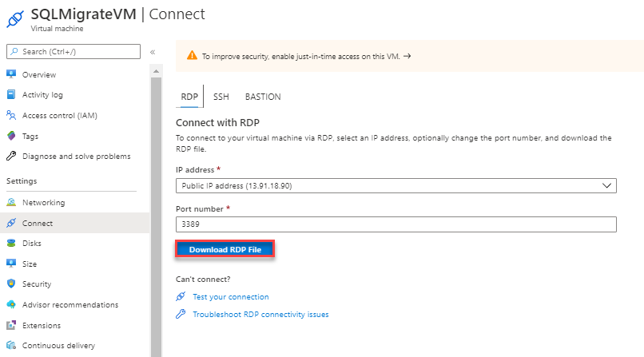644x357 pixels.
Task: Open Networking via its sidebar icon
Action: 11,203
